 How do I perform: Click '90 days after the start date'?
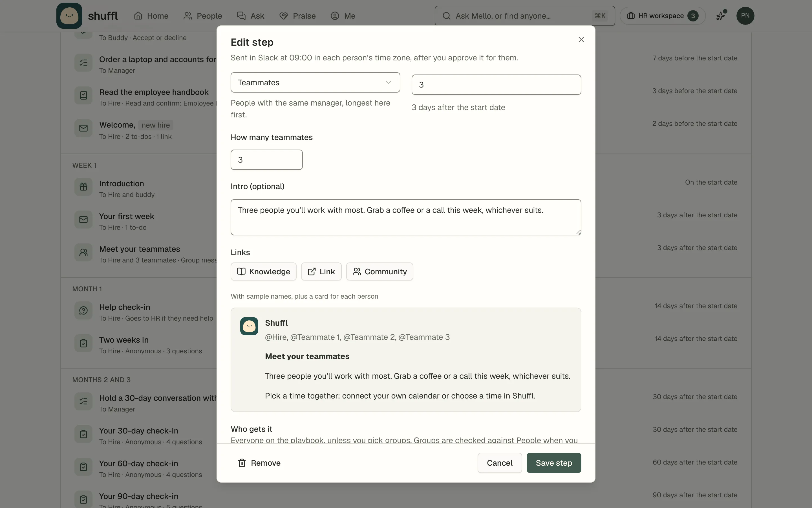pyautogui.click(x=695, y=495)
